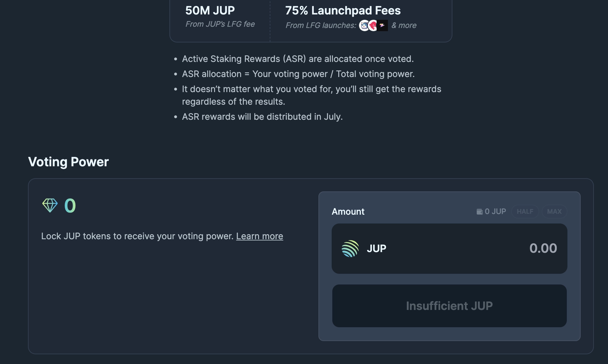Expand the & more token list
The height and width of the screenshot is (364, 608).
(404, 25)
